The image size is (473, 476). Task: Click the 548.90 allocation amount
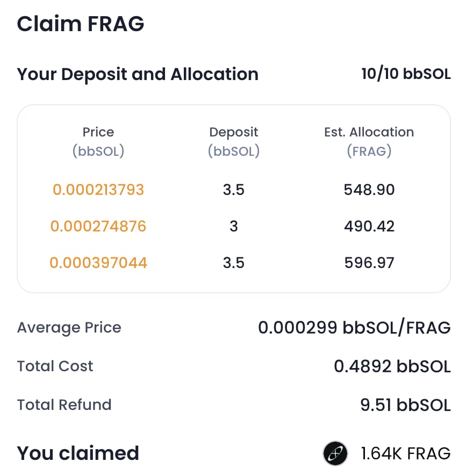tap(369, 190)
